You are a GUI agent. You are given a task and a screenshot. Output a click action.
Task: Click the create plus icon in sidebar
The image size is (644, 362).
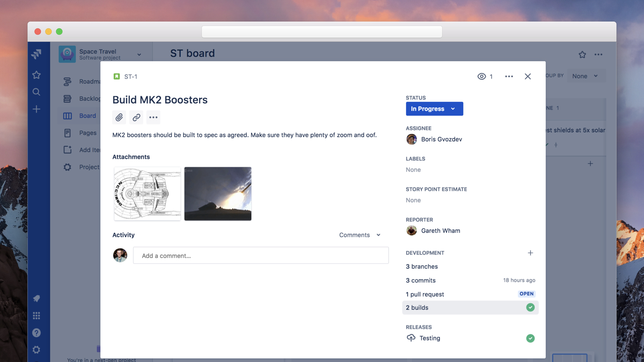pos(36,109)
